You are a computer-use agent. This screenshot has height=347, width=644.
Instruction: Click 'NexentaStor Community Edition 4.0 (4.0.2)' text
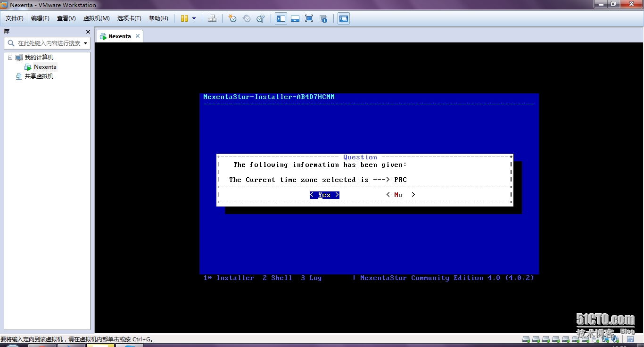[447, 278]
